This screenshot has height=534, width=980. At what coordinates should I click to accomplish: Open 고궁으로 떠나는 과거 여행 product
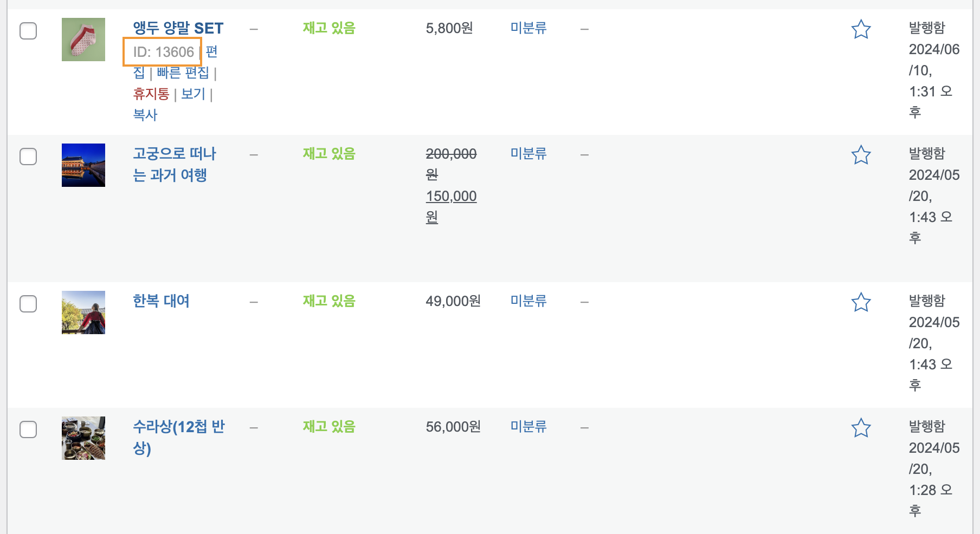[x=175, y=164]
